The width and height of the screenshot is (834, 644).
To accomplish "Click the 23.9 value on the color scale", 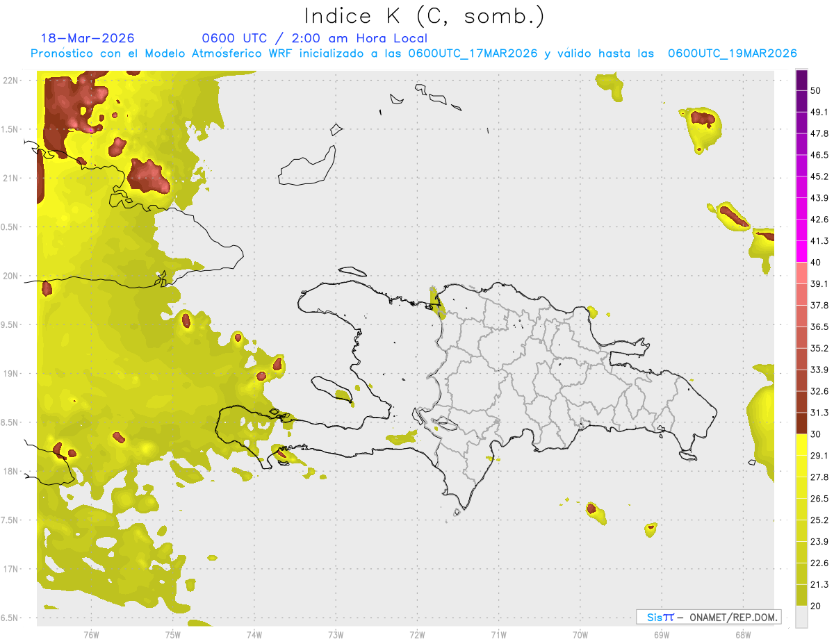I will tap(819, 541).
